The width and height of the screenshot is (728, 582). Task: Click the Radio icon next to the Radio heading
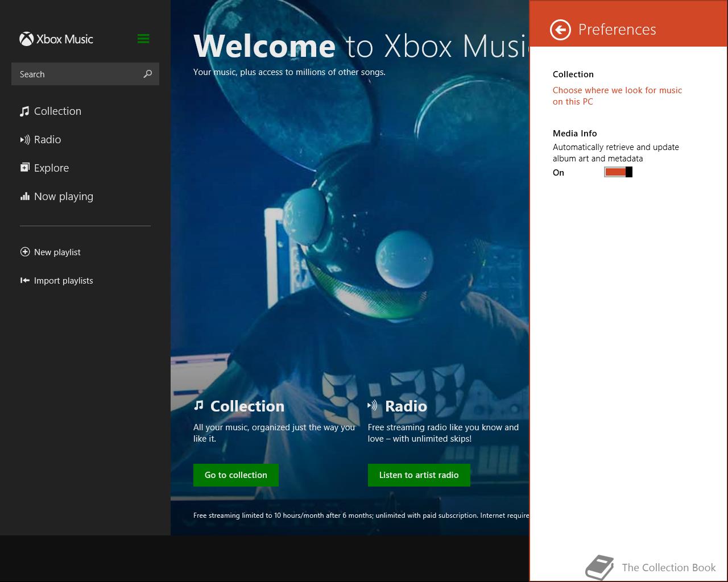coord(373,405)
